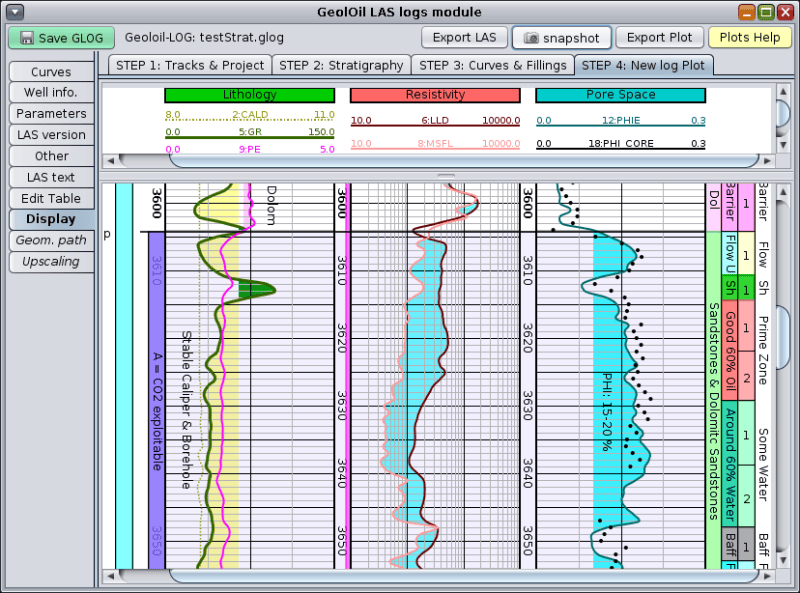Screen dimensions: 800x593
Task: Click the cyan Pore Space track header
Action: 620,95
